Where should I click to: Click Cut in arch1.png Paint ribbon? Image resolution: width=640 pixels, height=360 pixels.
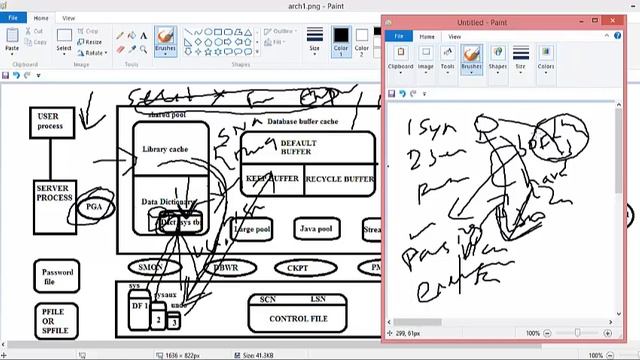click(x=34, y=31)
